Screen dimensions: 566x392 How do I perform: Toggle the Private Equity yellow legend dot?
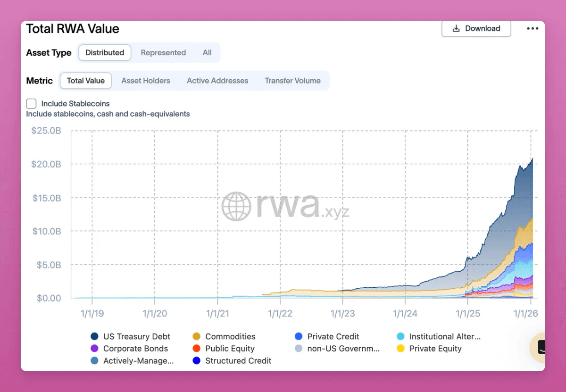tap(400, 349)
